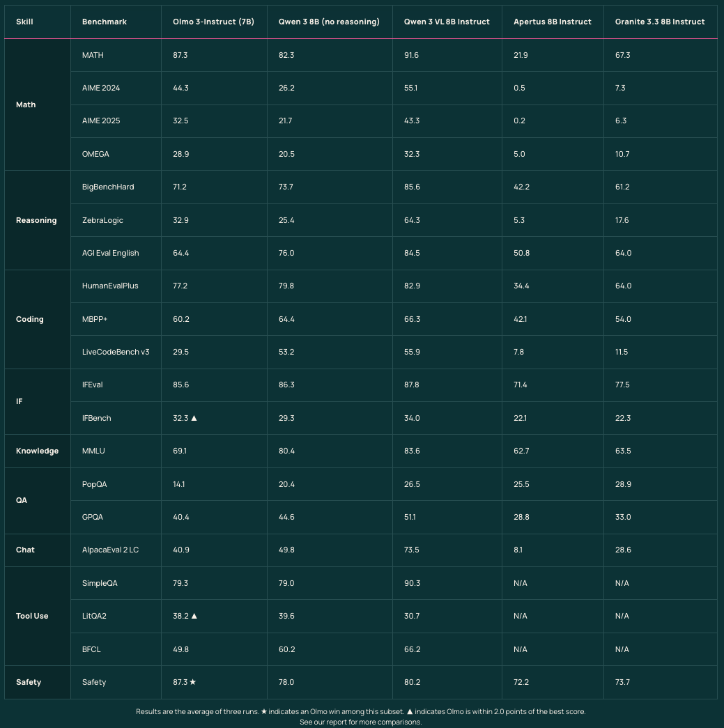Click the Tool Use skill label
724x728 pixels.
tap(32, 616)
